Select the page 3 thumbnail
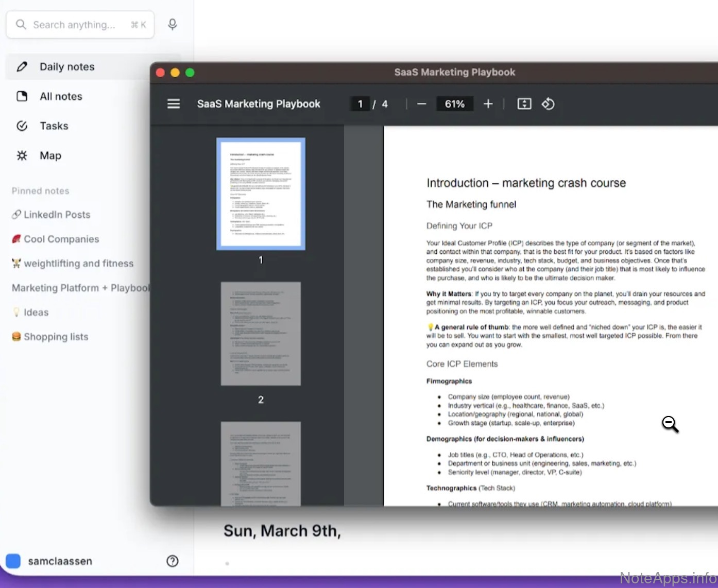 coord(261,463)
